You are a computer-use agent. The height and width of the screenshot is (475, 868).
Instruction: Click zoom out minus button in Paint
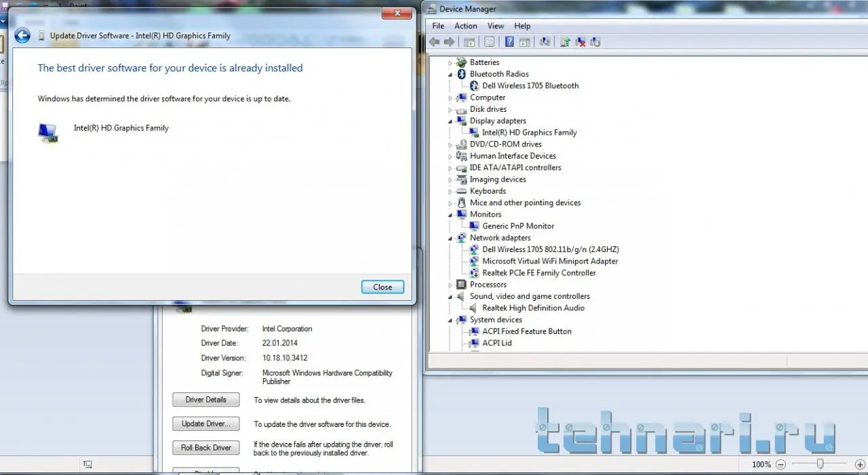tap(781, 464)
